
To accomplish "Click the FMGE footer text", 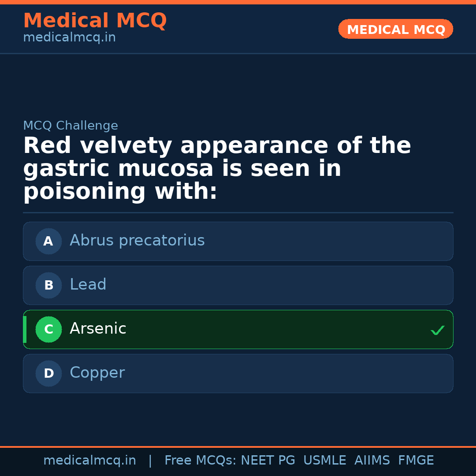I will (416, 460).
